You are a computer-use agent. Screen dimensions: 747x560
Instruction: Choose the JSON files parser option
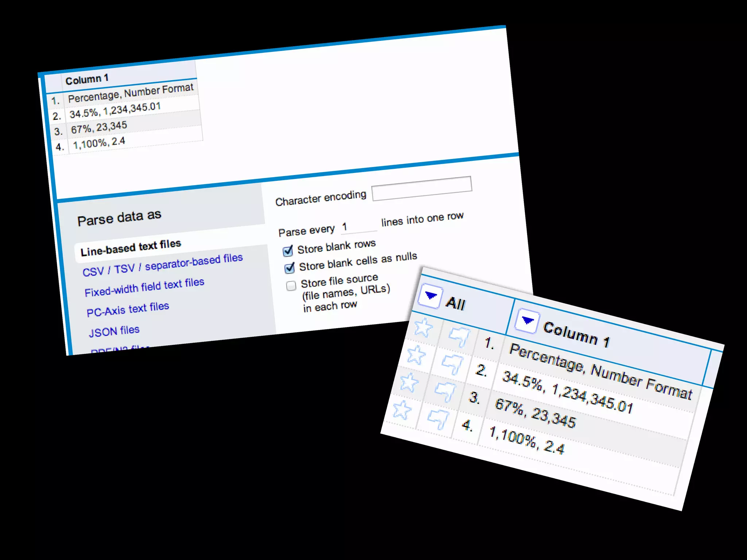coord(114,331)
